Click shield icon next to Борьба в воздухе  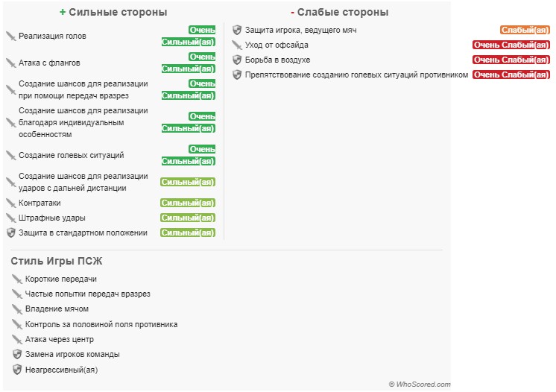pos(237,60)
